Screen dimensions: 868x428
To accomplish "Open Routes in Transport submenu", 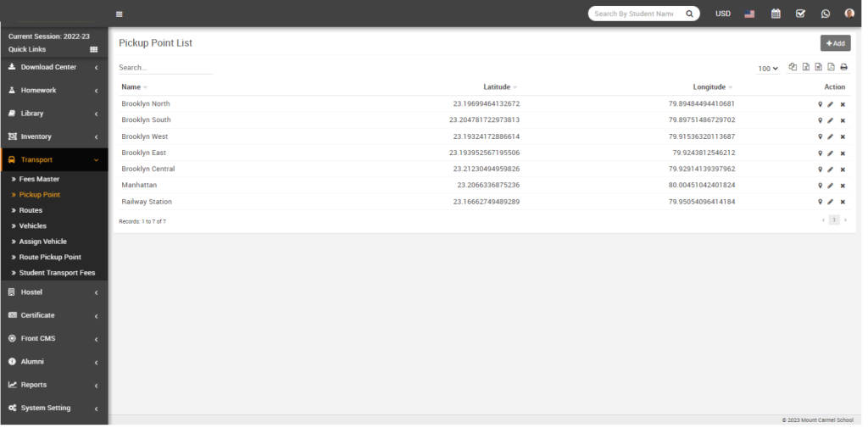I will tap(31, 210).
